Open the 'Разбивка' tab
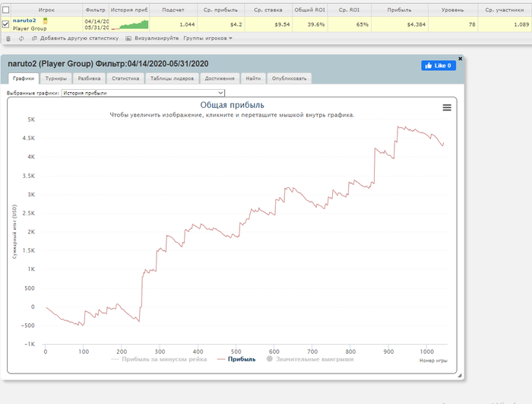 pyautogui.click(x=89, y=78)
